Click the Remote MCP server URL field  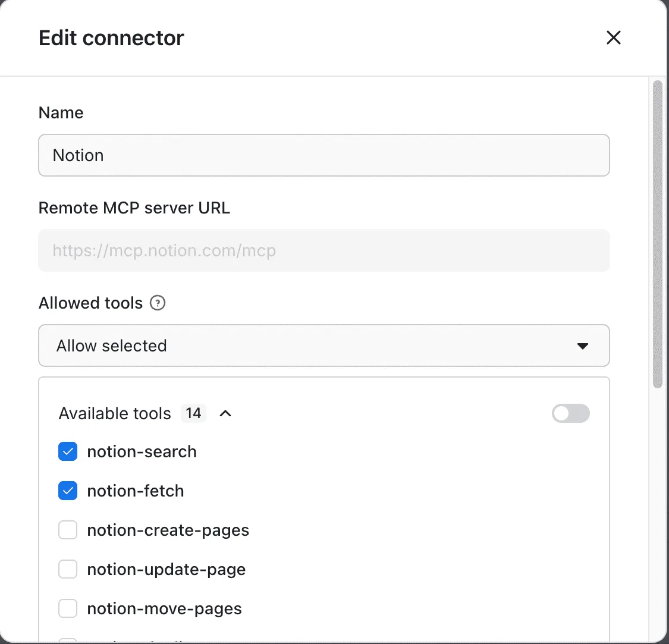click(324, 250)
